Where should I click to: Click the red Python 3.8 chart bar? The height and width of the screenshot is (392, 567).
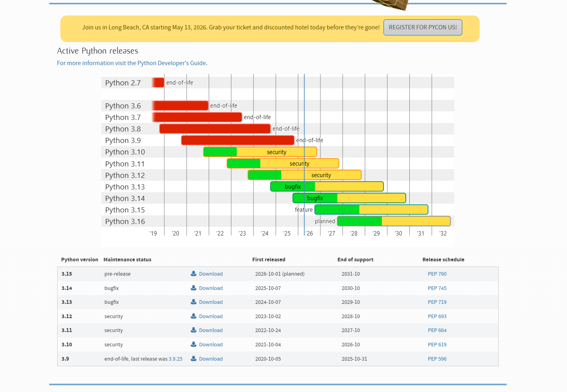click(x=215, y=129)
